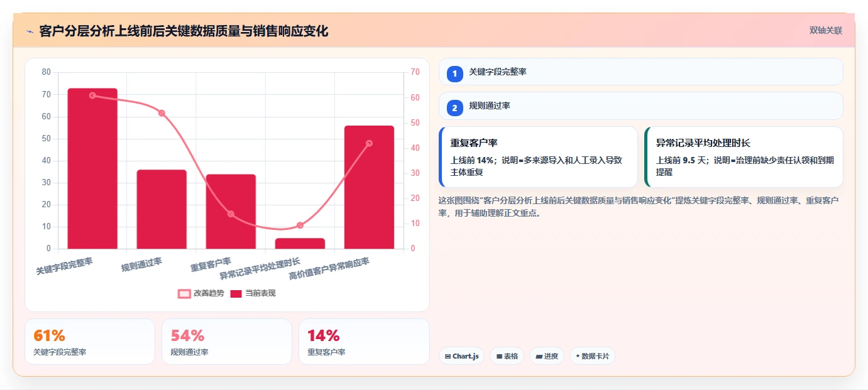Click the 54% 规则通过率 stat card
The width and height of the screenshot is (868, 390).
tap(227, 342)
